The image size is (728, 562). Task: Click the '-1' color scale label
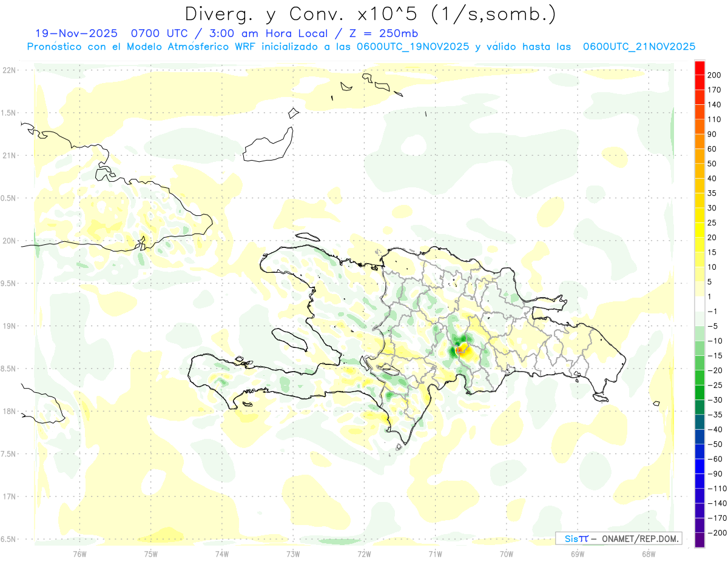pos(713,311)
